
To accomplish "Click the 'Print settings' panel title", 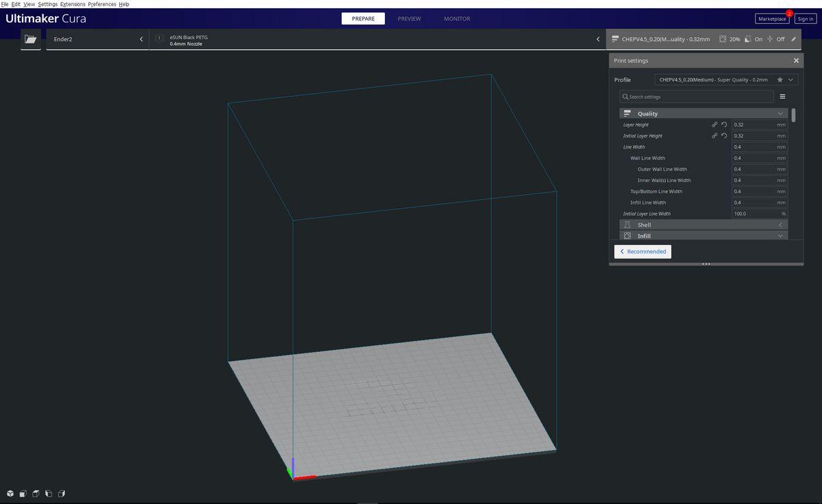I will click(x=631, y=61).
